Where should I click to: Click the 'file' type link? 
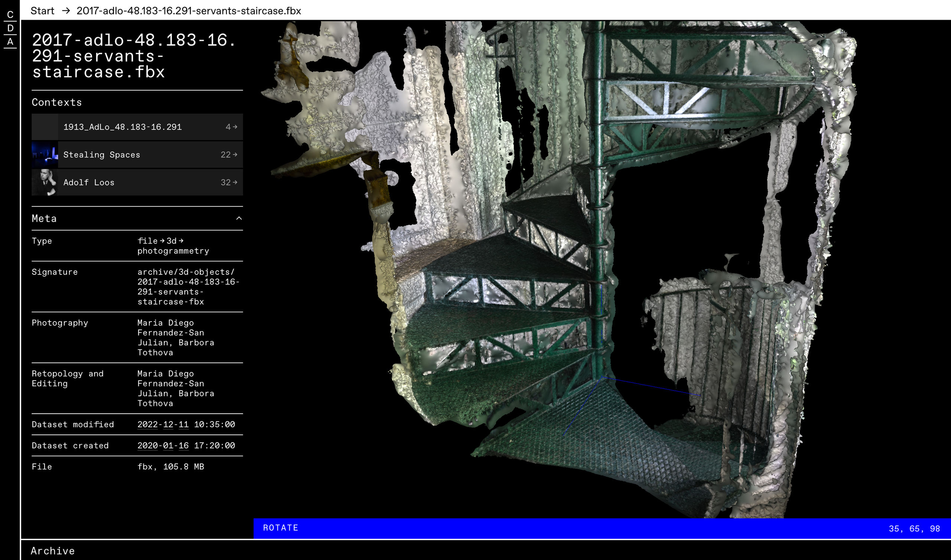tap(147, 241)
